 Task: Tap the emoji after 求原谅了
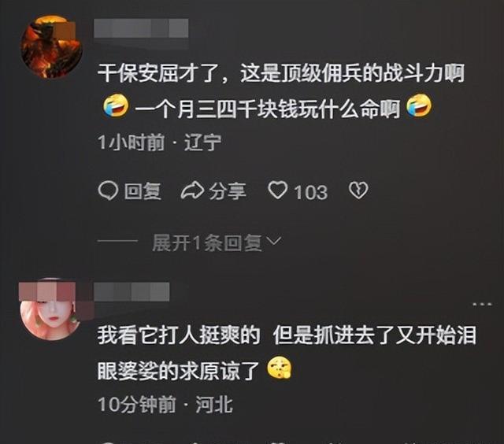click(280, 368)
